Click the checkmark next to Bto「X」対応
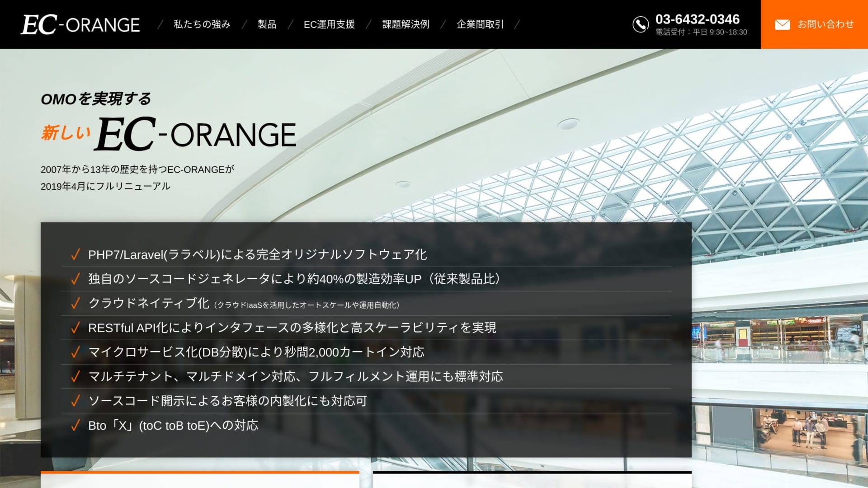The image size is (868, 488). pyautogui.click(x=75, y=425)
